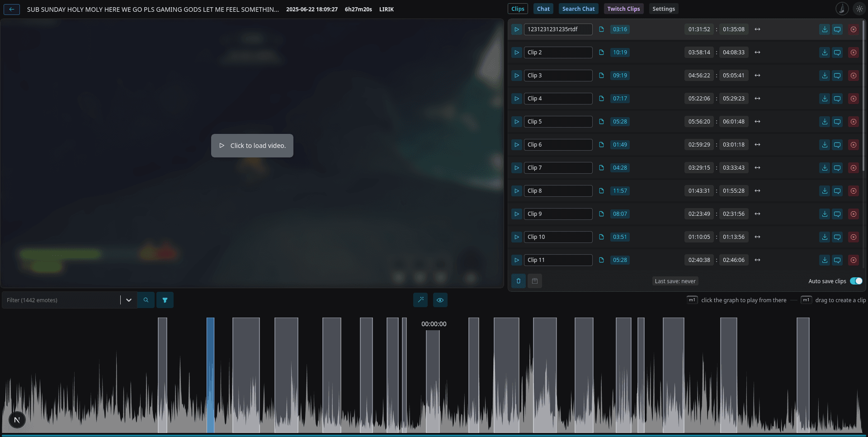Viewport: 868px width, 437px height.
Task: Click the save icon below clip list
Action: point(535,281)
